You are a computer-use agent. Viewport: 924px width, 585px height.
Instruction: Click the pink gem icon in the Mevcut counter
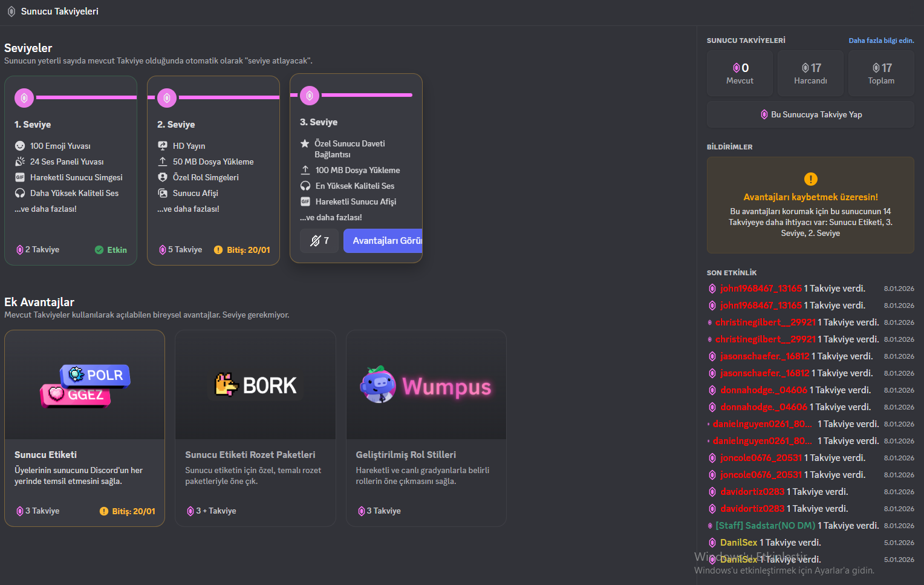pos(737,68)
